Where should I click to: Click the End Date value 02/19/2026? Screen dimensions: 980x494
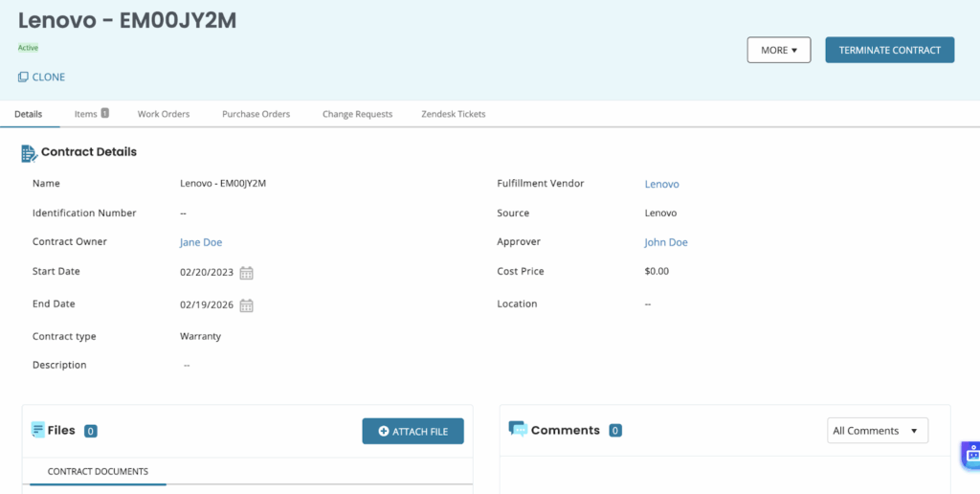point(207,305)
